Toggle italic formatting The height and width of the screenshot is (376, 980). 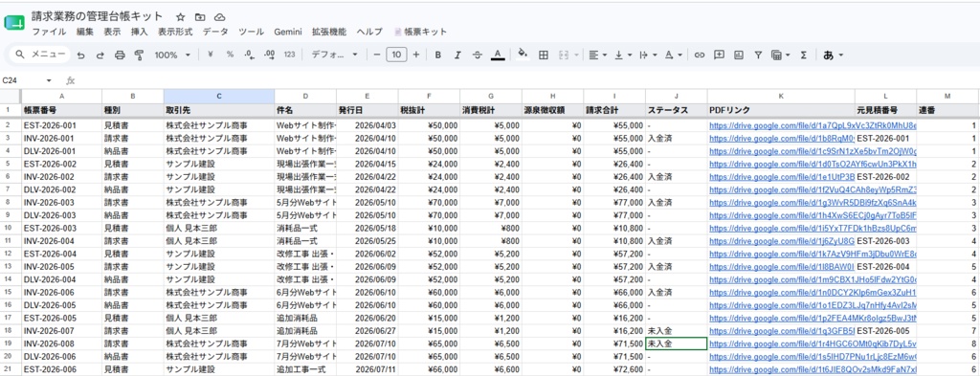click(x=457, y=55)
